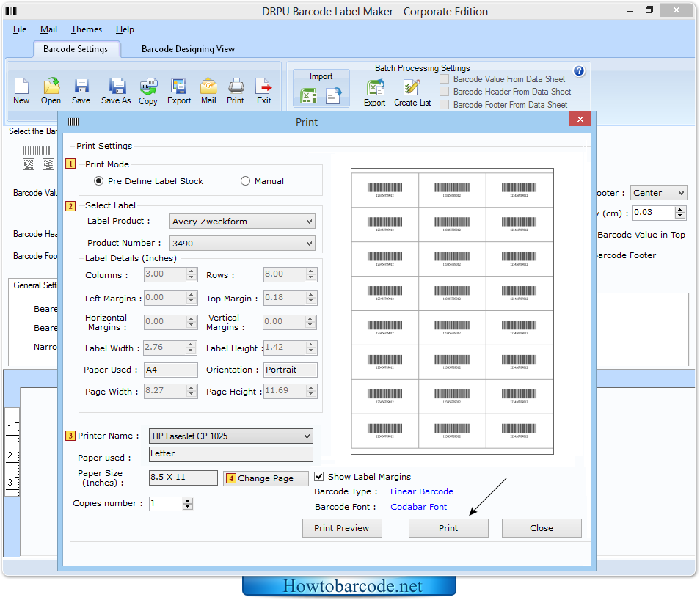Click the Copy toolbar icon

tap(148, 86)
